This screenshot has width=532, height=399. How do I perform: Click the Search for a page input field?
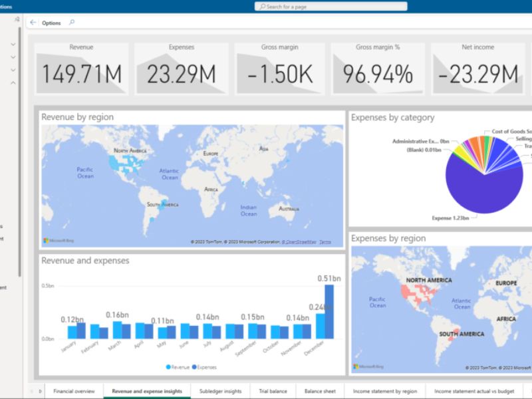pos(313,6)
